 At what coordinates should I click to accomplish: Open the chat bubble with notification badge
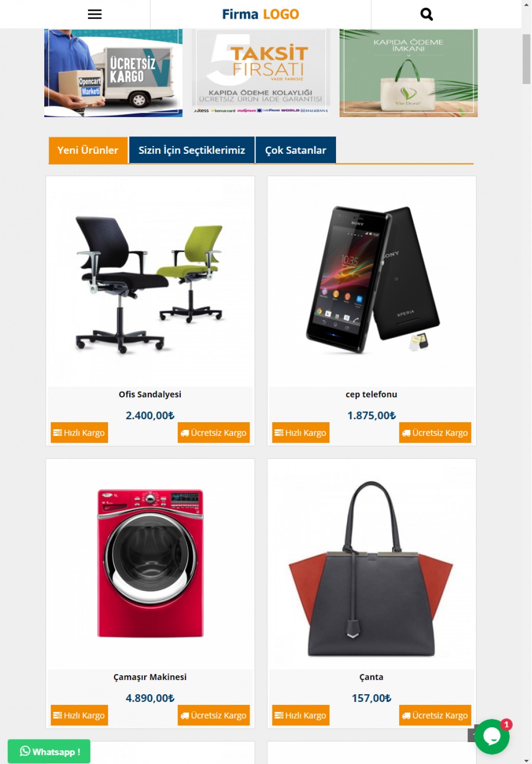coord(492,736)
